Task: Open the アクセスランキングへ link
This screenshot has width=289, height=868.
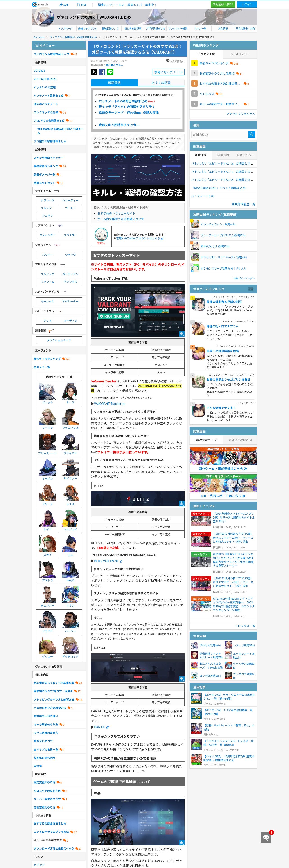Action: pos(241,114)
